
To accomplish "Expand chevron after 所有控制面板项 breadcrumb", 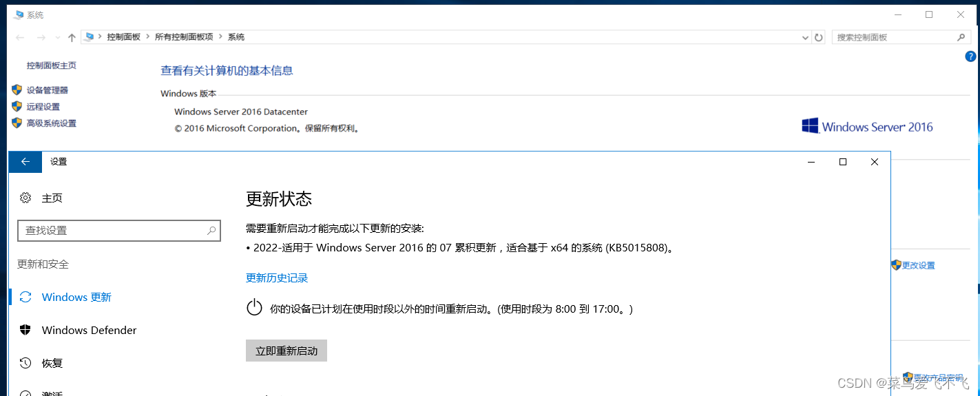I will pyautogui.click(x=220, y=37).
